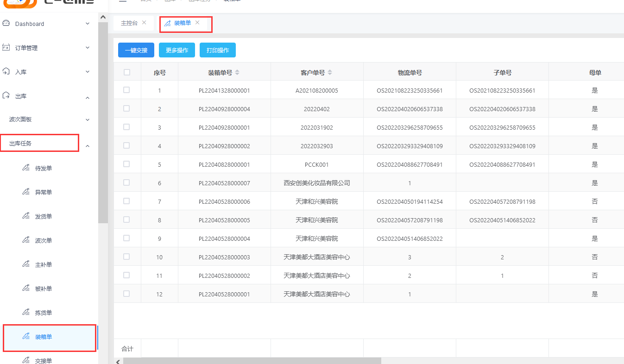Screen dimensions: 624x364
Task: Click the 子单号 column header
Action: [x=502, y=72]
